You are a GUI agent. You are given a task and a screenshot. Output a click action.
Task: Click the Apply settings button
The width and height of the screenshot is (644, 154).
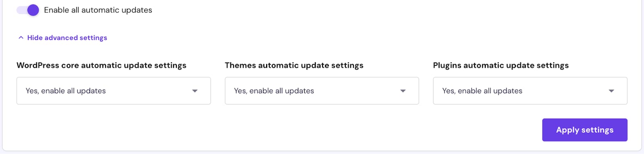point(585,130)
